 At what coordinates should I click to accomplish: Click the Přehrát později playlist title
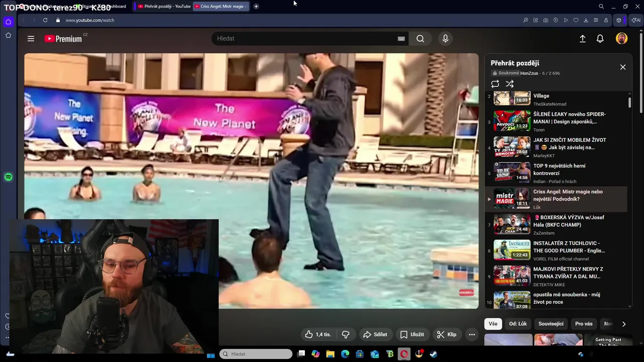(x=515, y=63)
